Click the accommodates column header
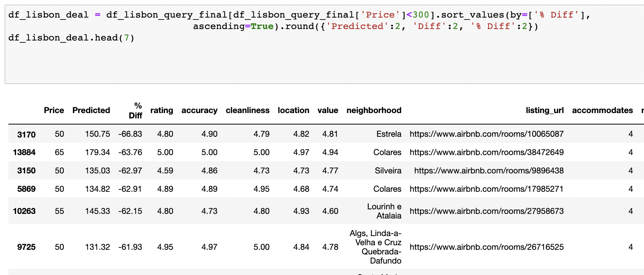Viewport: 644px width, 275px height. (602, 110)
